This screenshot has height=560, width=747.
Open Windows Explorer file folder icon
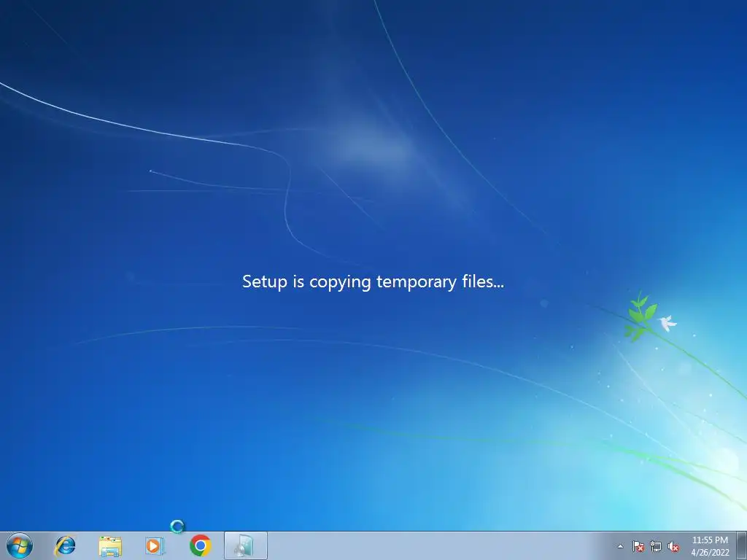(x=110, y=546)
